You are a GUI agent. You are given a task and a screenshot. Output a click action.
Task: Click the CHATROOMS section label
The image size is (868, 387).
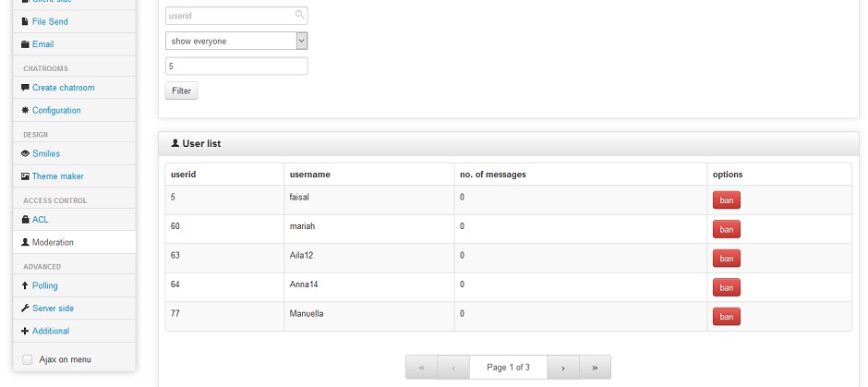pos(45,68)
